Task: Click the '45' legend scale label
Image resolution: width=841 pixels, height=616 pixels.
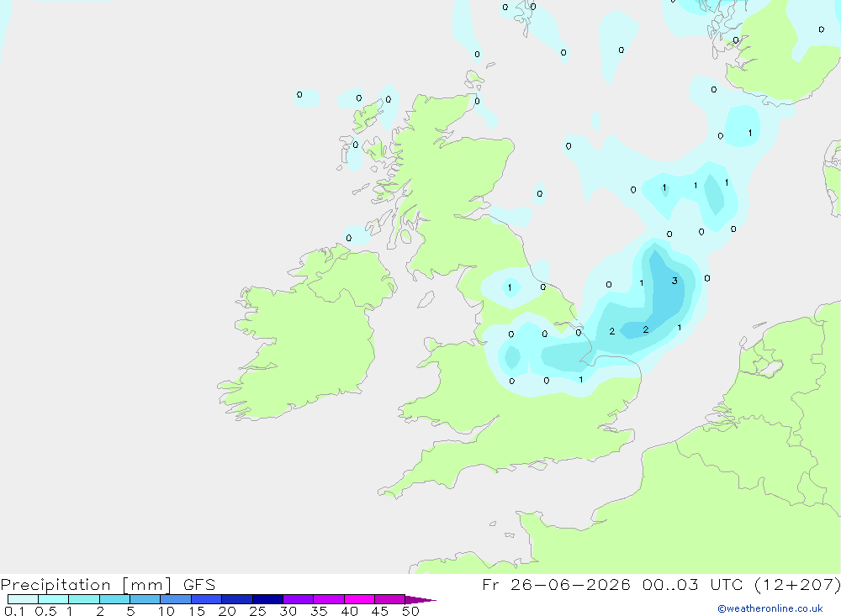Action: click(x=380, y=611)
